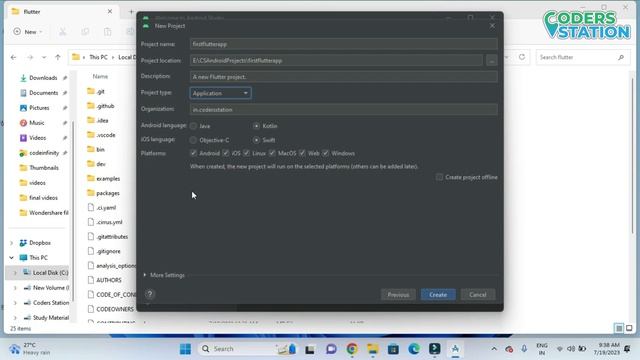Open Videos in quick access
640x360 pixels.
[37, 138]
